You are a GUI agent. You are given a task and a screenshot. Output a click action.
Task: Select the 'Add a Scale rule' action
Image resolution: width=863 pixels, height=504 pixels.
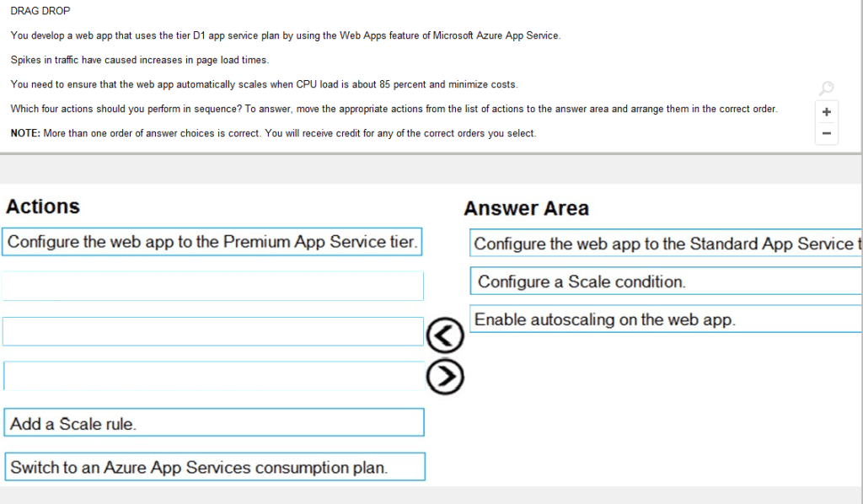214,423
